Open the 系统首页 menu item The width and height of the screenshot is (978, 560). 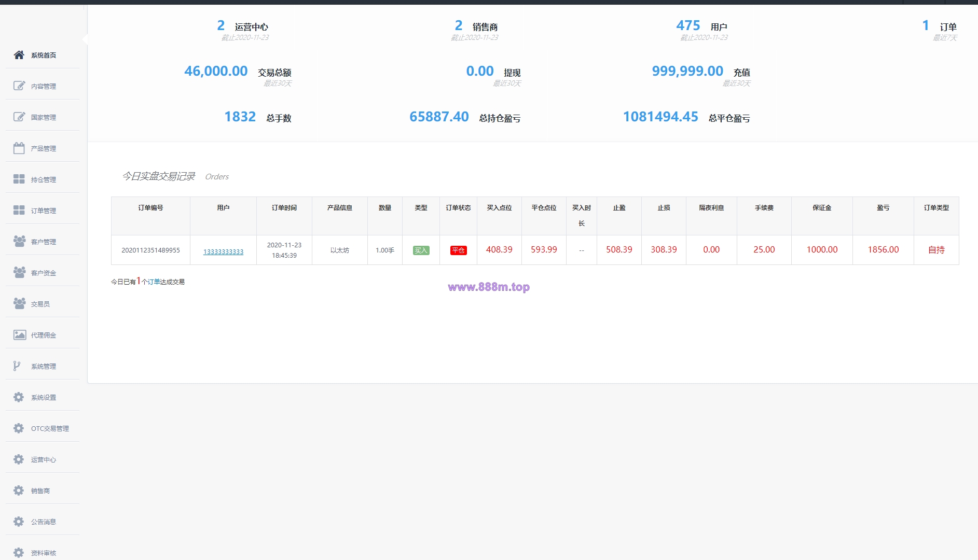point(43,55)
